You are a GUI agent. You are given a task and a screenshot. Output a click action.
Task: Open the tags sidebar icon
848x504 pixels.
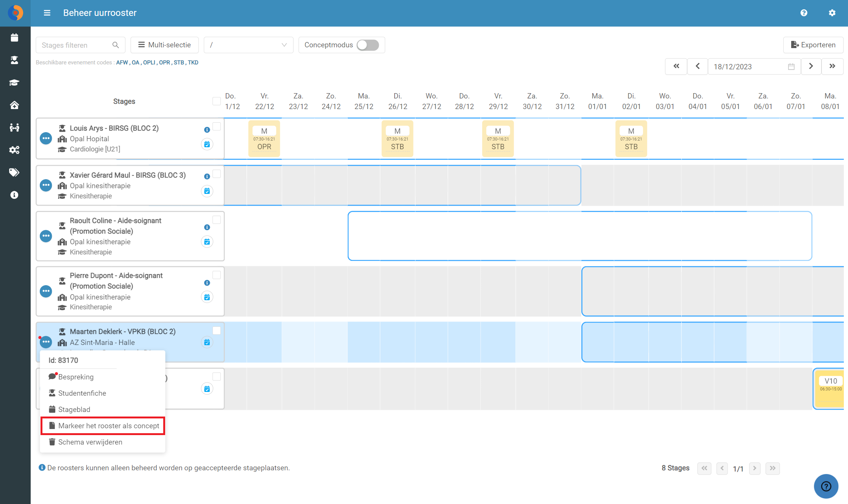(x=14, y=172)
